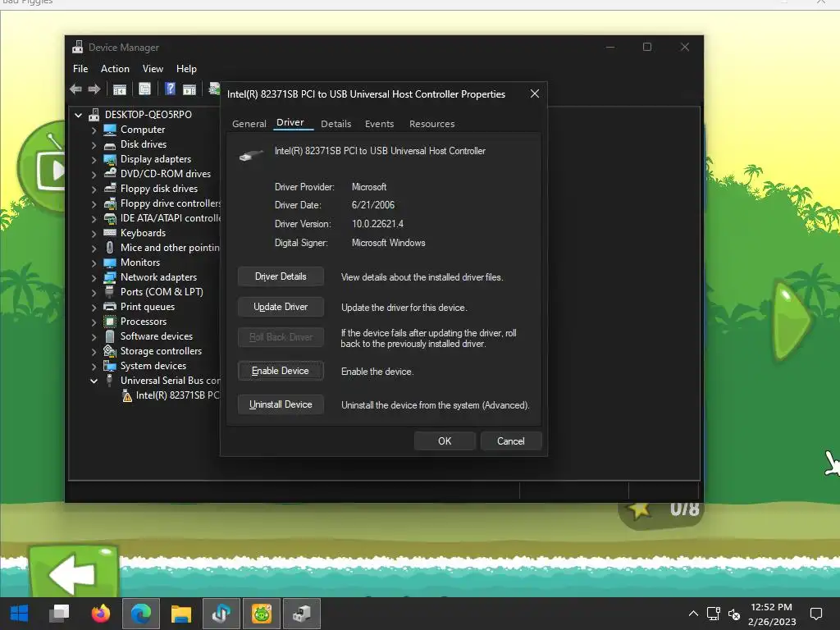Expand the System devices node

pos(94,367)
